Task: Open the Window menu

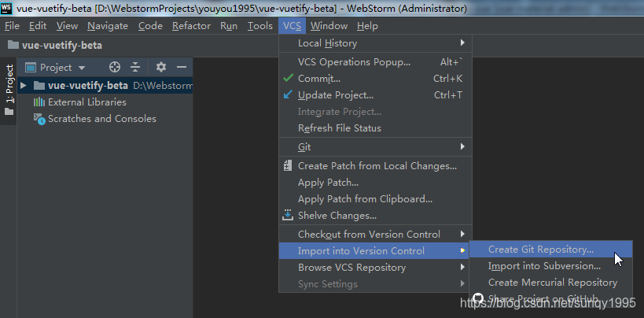Action: tap(329, 26)
